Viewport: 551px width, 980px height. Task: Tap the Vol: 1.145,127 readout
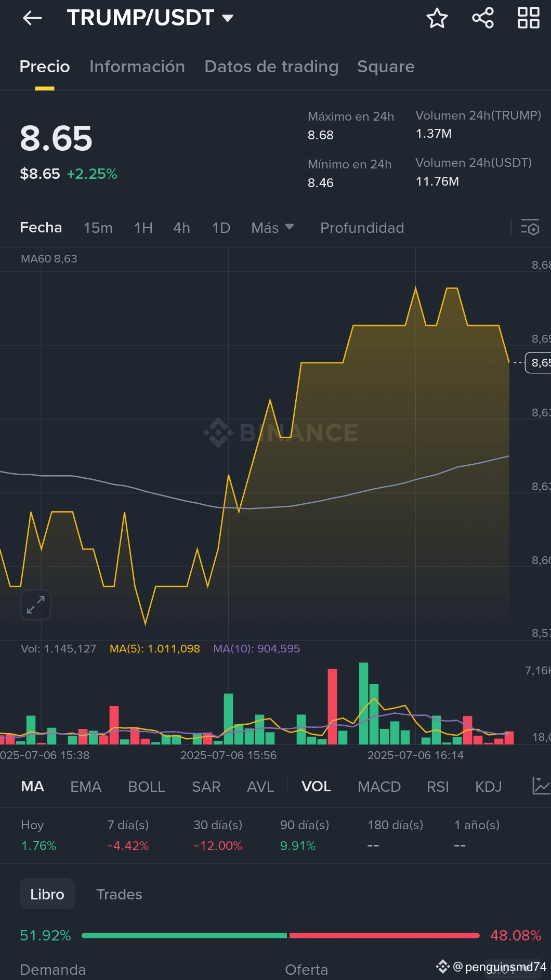(58, 648)
